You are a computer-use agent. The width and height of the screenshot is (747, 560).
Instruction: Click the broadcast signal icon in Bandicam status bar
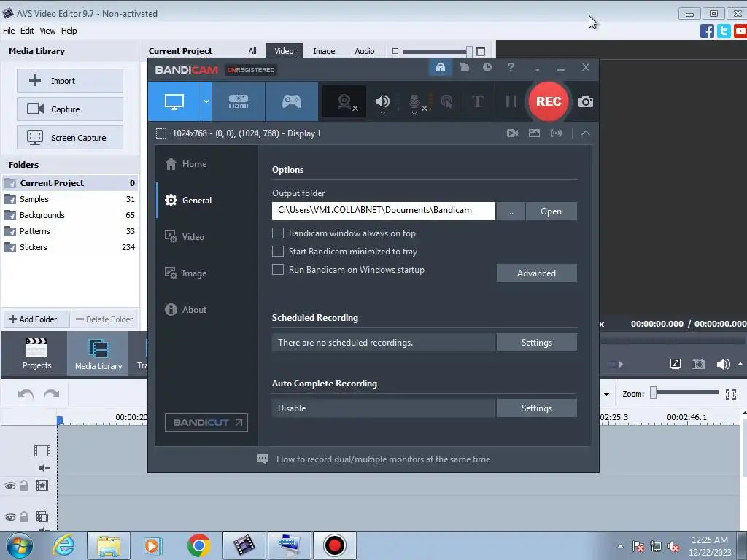pos(556,133)
